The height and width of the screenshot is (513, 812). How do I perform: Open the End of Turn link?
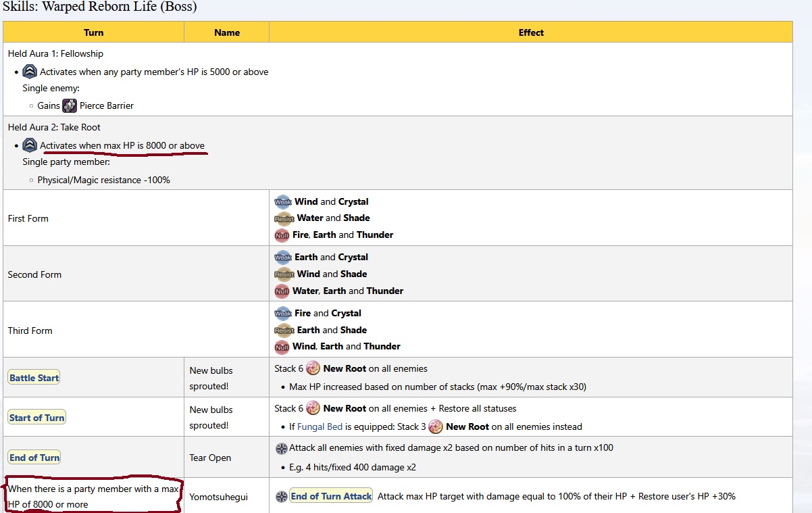pyautogui.click(x=34, y=458)
